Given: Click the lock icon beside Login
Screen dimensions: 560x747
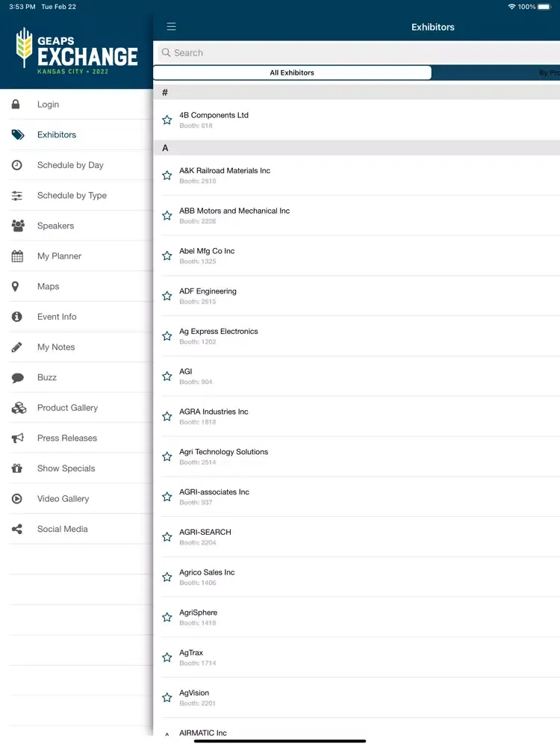Looking at the screenshot, I should (16, 104).
